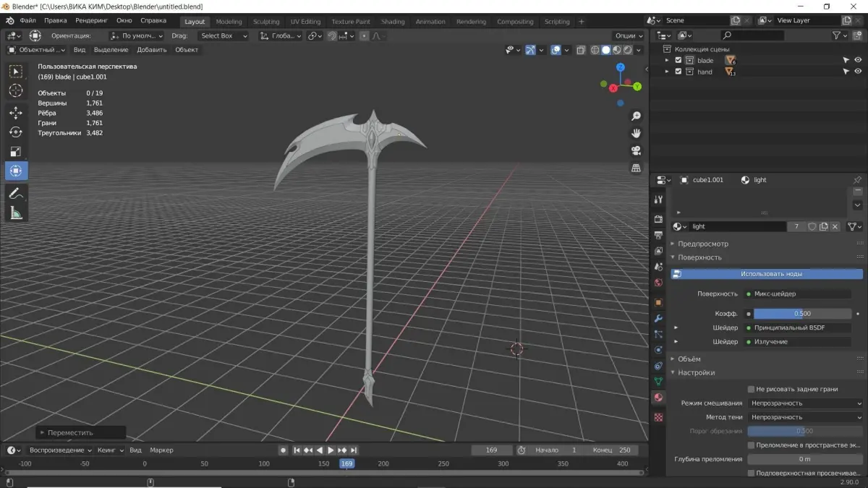Open World properties tab
Image resolution: width=868 pixels, height=488 pixels.
(658, 283)
